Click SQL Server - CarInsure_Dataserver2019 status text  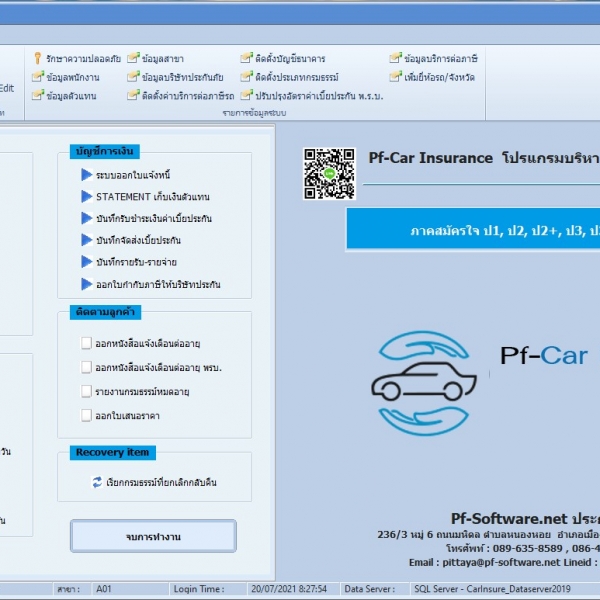492,589
